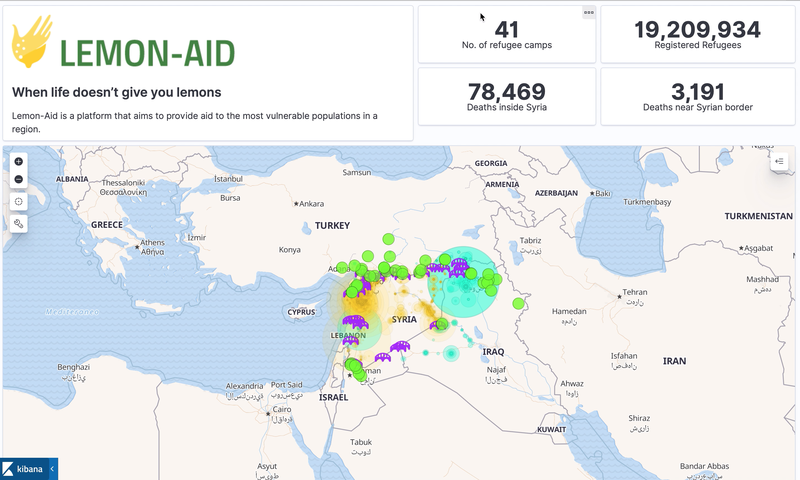Click the Registered Refugees metric value
800x480 pixels.
pos(697,29)
